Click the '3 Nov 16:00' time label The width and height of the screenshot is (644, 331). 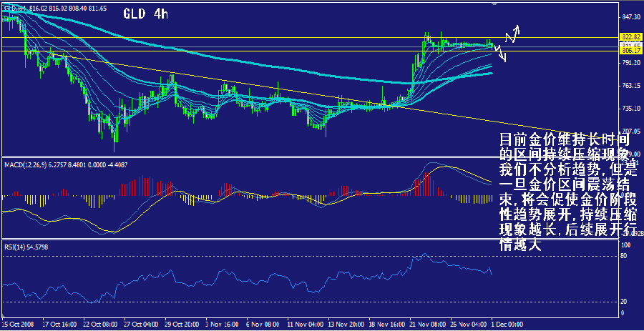point(221,323)
